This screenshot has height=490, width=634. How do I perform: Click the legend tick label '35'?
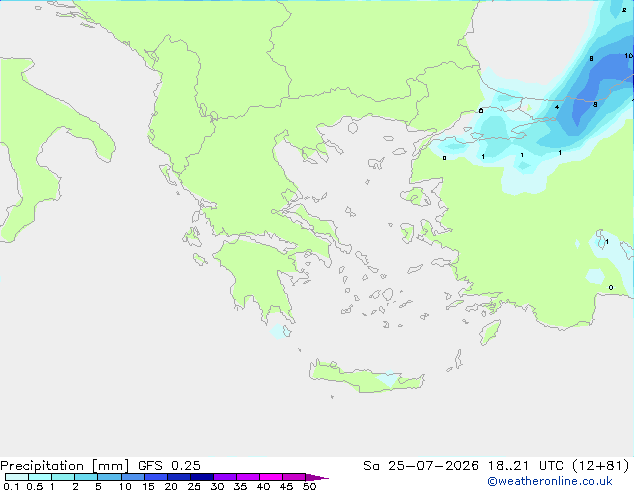pos(240,486)
